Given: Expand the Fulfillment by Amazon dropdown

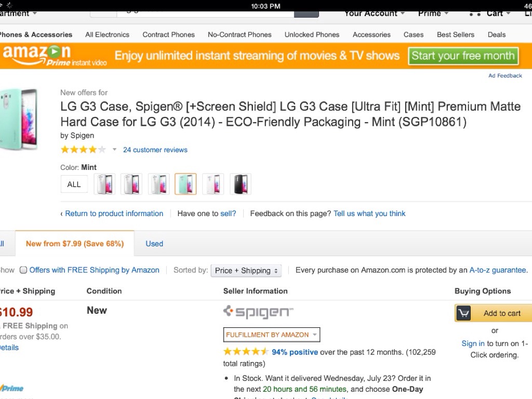Looking at the screenshot, I should point(272,335).
